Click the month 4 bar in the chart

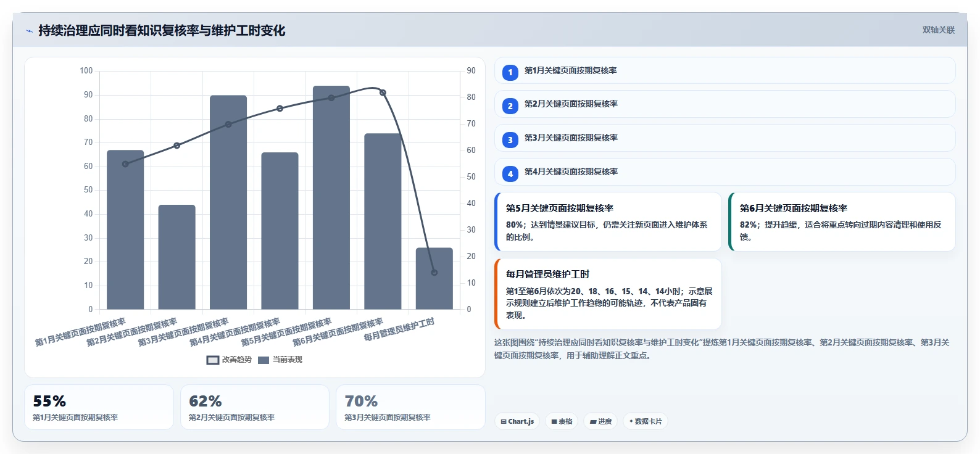coord(280,231)
